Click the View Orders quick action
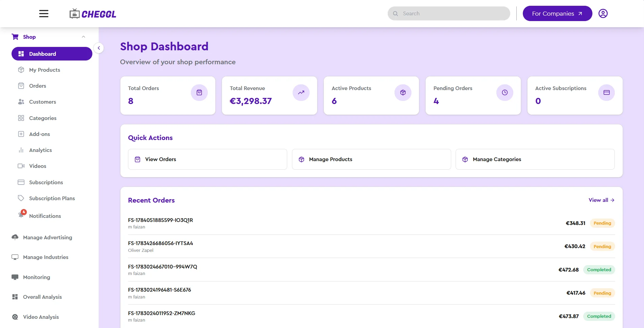 (207, 159)
